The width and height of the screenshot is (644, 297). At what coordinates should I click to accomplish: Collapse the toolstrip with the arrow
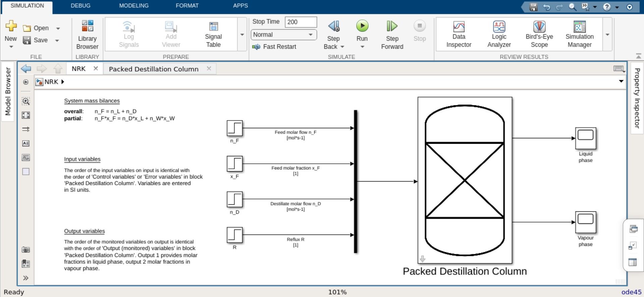(x=638, y=56)
